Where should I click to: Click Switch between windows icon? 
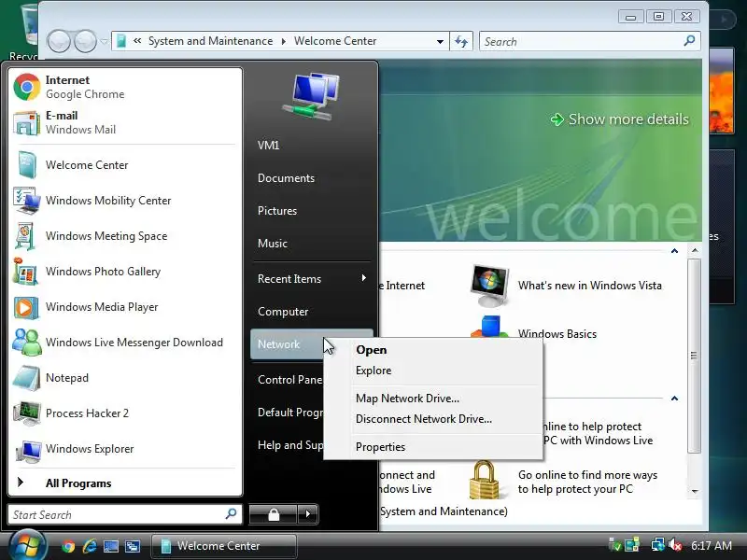(132, 546)
